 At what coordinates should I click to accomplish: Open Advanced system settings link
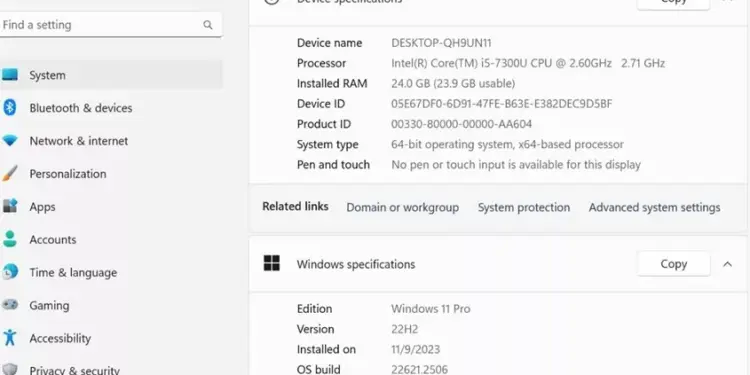tap(654, 208)
